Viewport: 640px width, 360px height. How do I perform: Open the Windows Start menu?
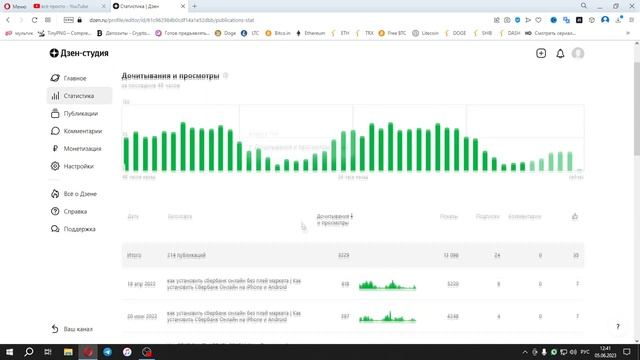pos(9,352)
